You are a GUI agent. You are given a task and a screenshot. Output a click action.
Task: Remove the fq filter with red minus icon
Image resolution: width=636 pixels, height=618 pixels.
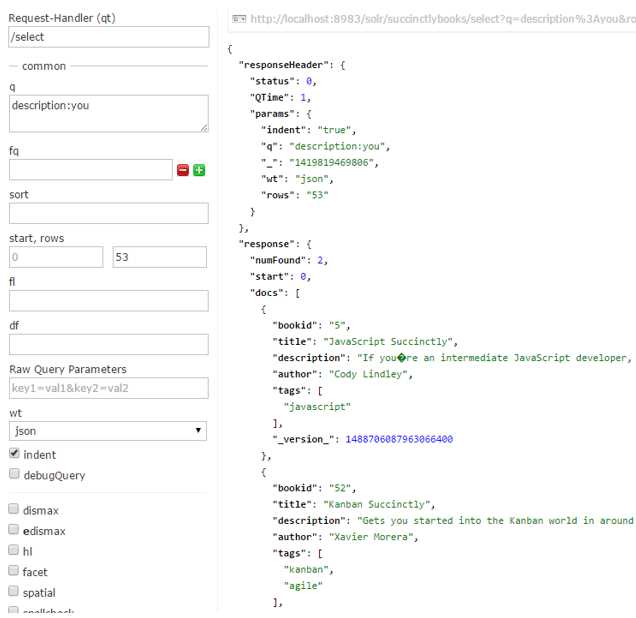pos(183,170)
